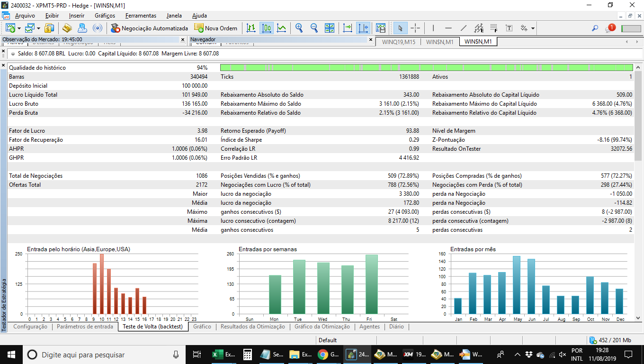Viewport: 644px width, 364px height.
Task: Click the zoom in magnifier
Action: [299, 28]
